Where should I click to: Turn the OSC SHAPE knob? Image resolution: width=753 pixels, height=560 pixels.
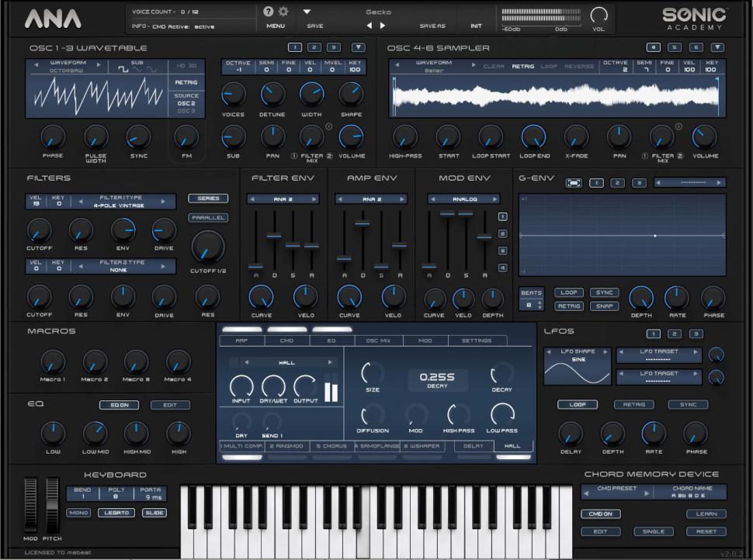[x=351, y=95]
